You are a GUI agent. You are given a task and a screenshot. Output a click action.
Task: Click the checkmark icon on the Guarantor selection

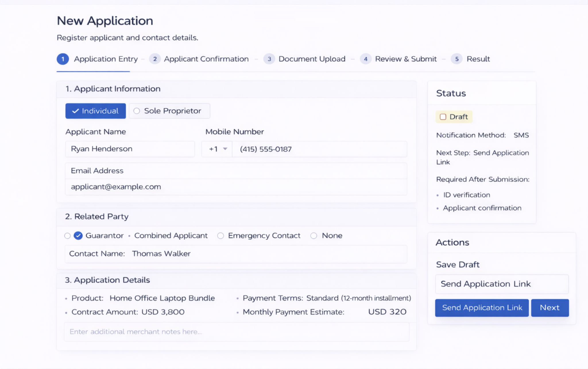point(78,235)
